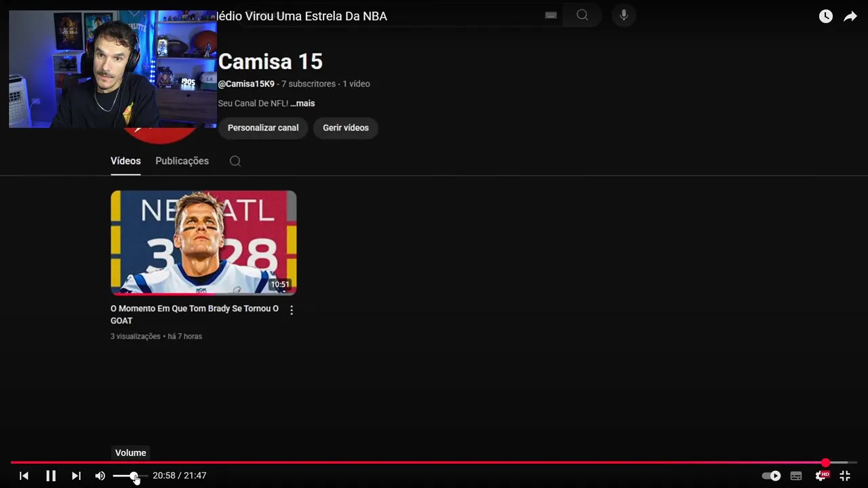Click the Camisa 15 channel name
The height and width of the screenshot is (488, 868).
(x=270, y=62)
